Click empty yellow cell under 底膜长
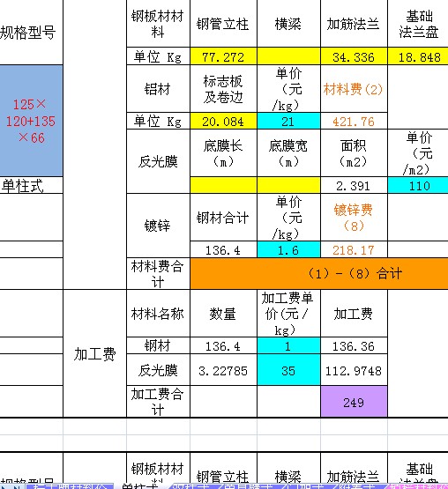 [223, 185]
